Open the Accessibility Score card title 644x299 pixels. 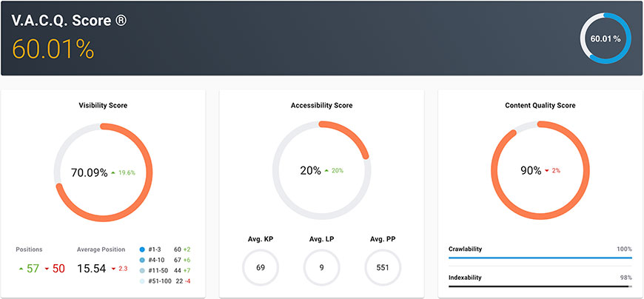tap(321, 106)
